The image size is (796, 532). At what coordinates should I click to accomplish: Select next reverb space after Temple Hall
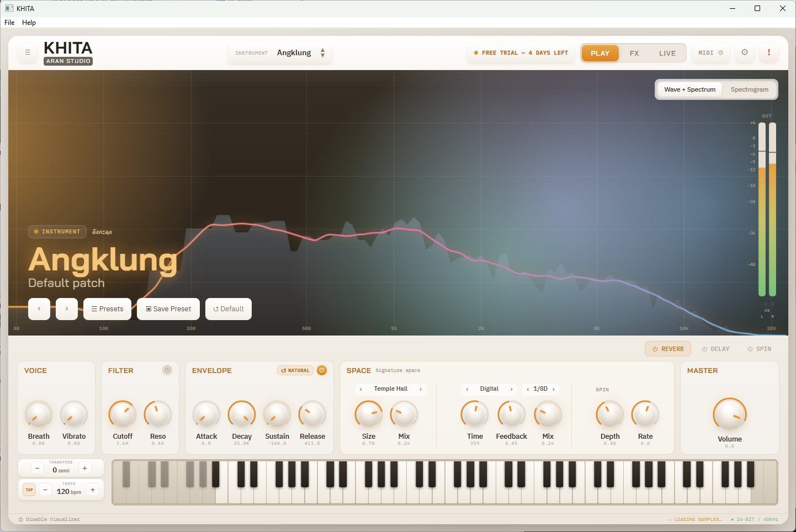421,389
